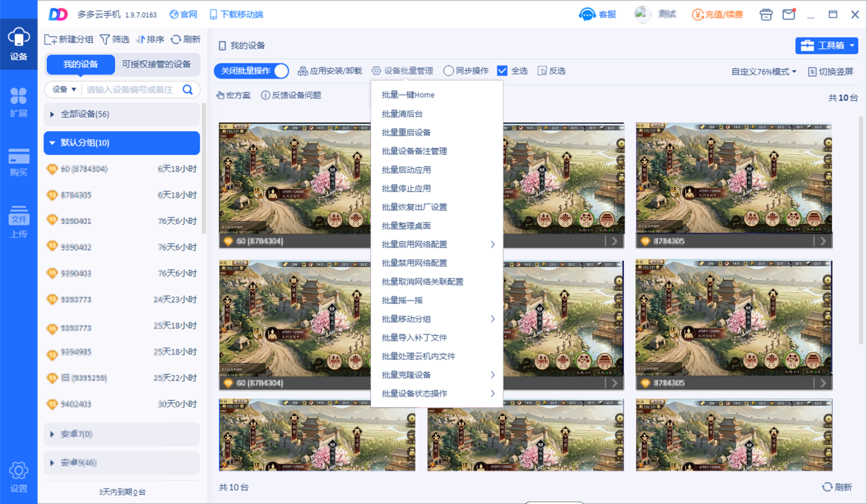Open the 筛选 filter option

[x=114, y=40]
